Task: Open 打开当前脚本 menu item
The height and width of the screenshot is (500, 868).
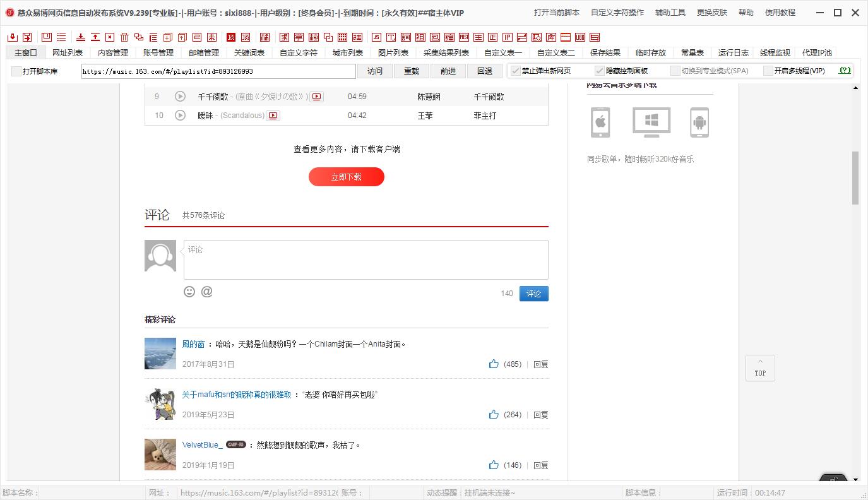Action: [x=557, y=13]
